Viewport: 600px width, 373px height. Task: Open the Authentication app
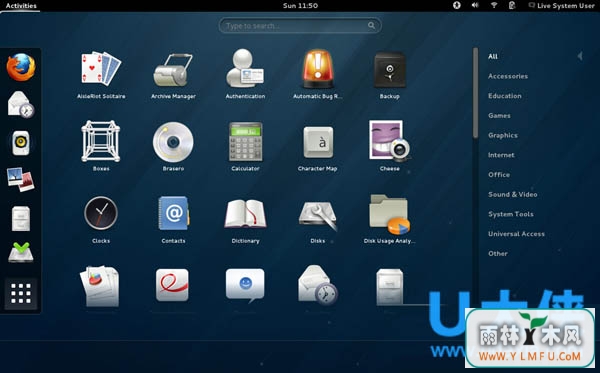(x=245, y=75)
